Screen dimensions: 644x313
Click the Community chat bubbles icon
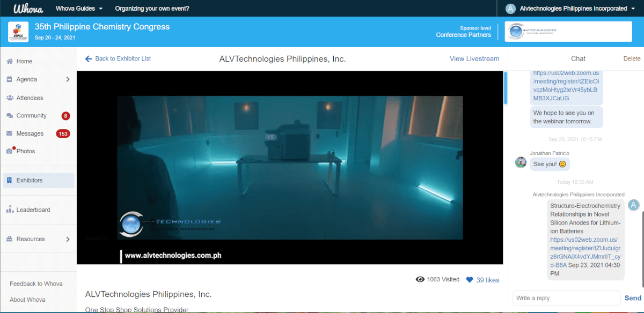pos(10,116)
